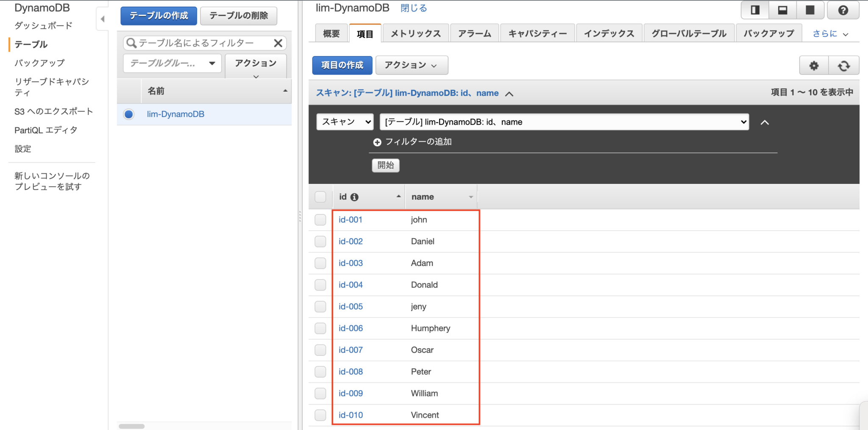Select the split panel view layout icon
Image resolution: width=868 pixels, height=430 pixels.
tap(755, 9)
